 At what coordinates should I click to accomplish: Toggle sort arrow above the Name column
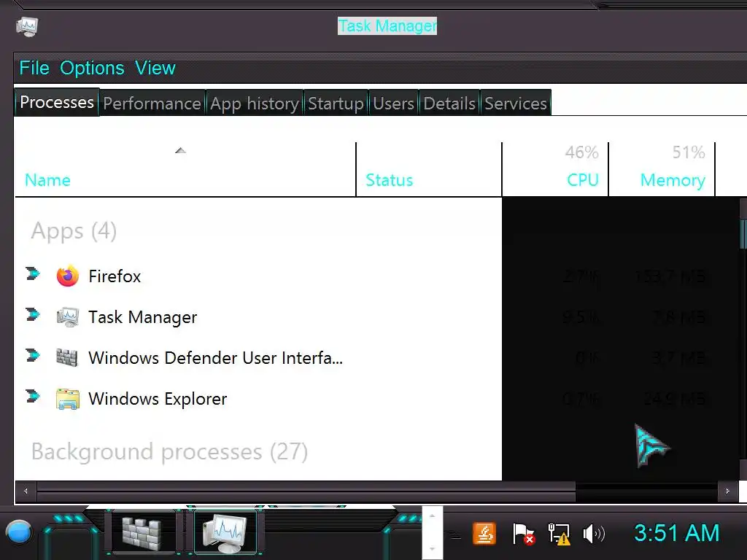(x=180, y=150)
